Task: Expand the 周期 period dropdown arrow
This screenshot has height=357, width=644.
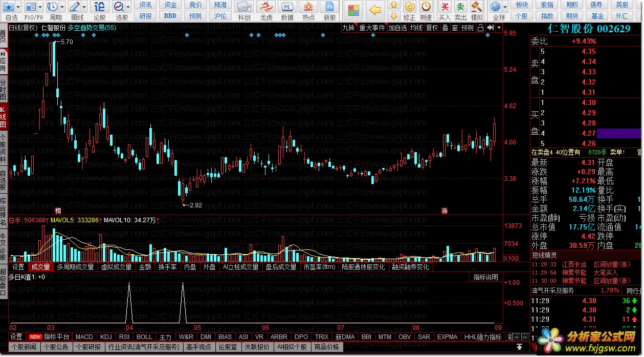Action: coord(62,7)
